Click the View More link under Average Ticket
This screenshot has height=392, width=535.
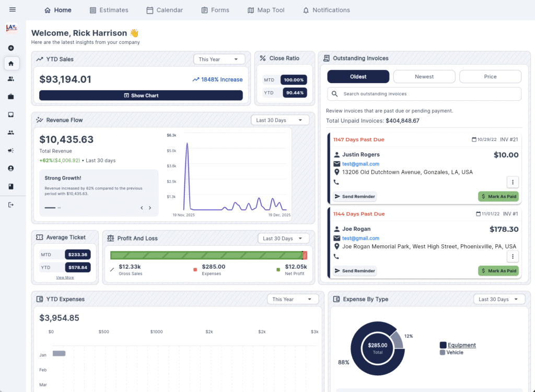(65, 277)
